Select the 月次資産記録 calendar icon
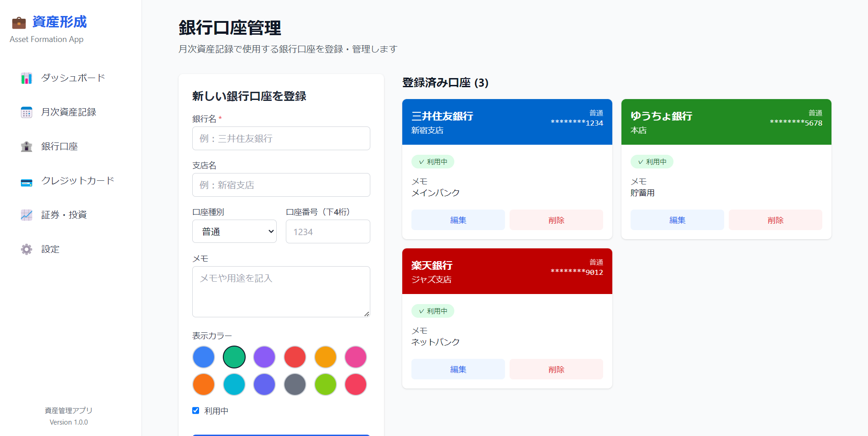This screenshot has width=868, height=436. (26, 112)
